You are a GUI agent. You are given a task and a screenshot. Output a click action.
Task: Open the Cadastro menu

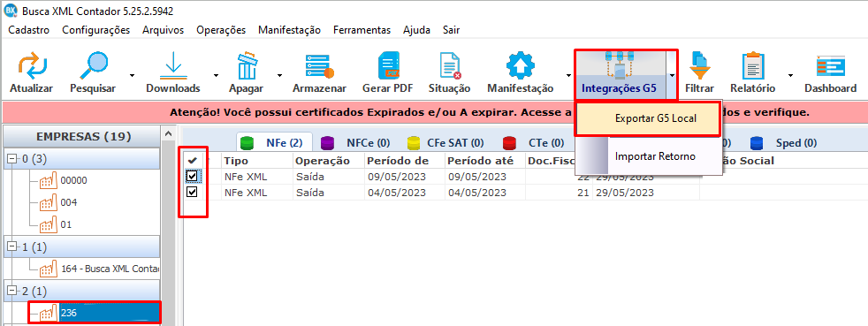pos(29,30)
